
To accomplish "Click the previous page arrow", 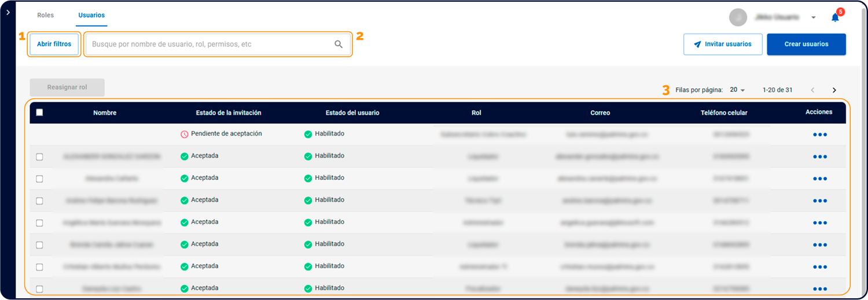I will [813, 90].
